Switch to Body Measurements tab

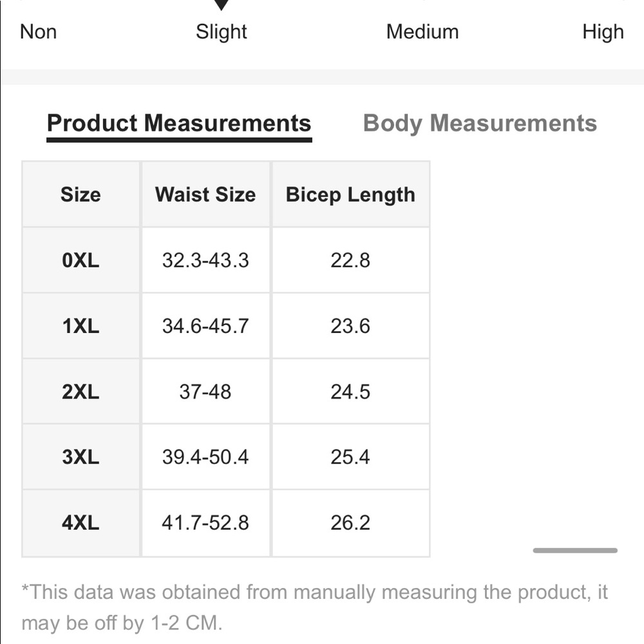click(x=480, y=123)
